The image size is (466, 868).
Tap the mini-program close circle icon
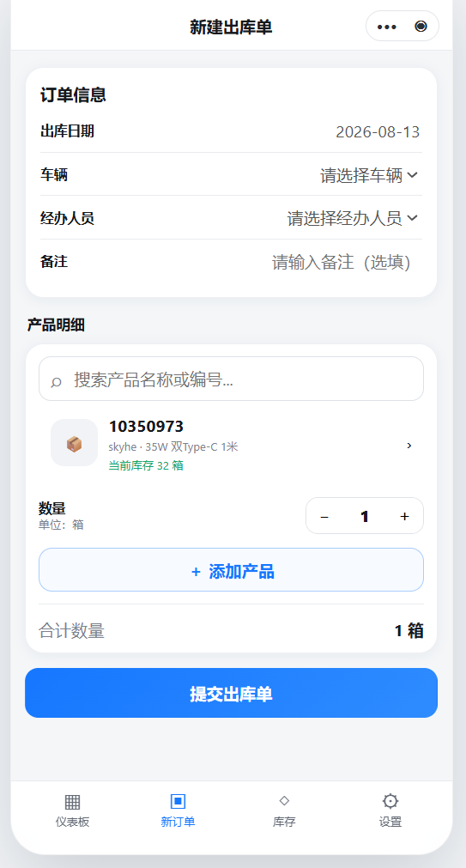[421, 27]
